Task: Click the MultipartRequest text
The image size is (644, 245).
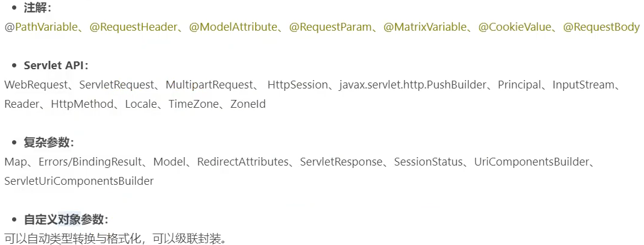Action: (209, 85)
